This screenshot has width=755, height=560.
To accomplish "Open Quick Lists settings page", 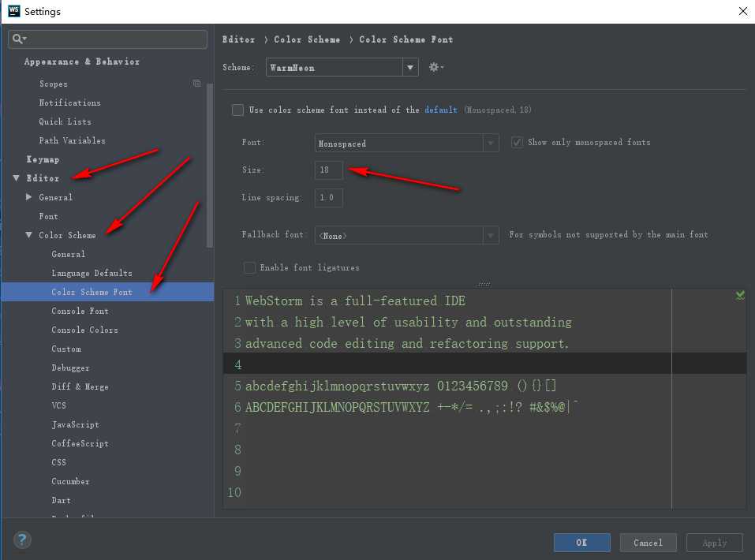I will tap(65, 121).
